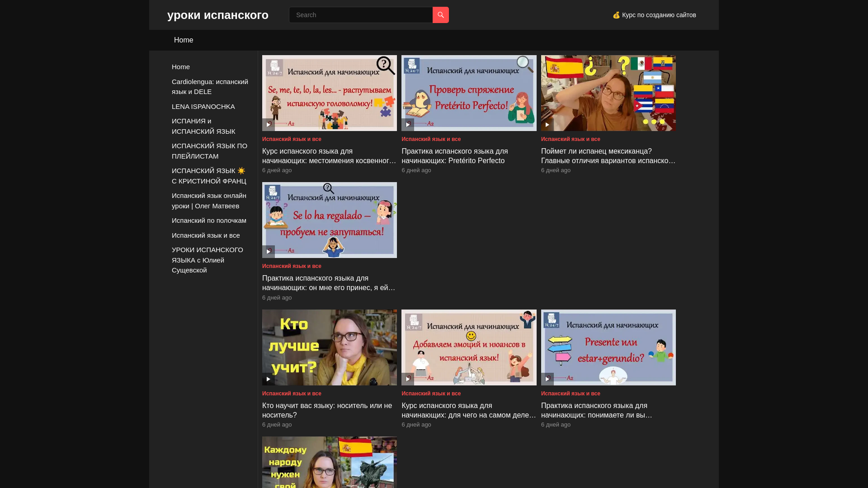Click 6 дней ago under Кто научит вас языку
Screen dimensions: 868x488
[277, 425]
